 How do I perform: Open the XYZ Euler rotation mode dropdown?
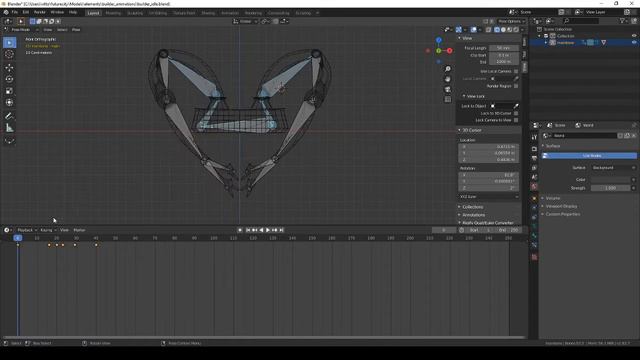click(489, 197)
